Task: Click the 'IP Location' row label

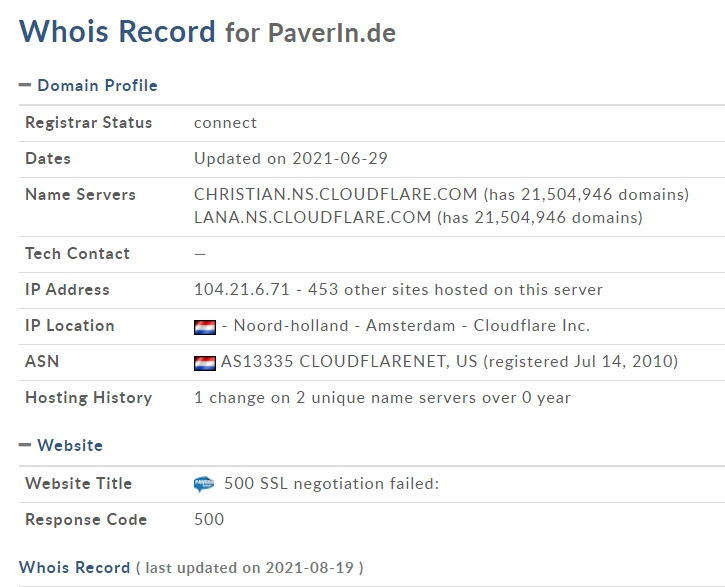Action: pos(70,325)
